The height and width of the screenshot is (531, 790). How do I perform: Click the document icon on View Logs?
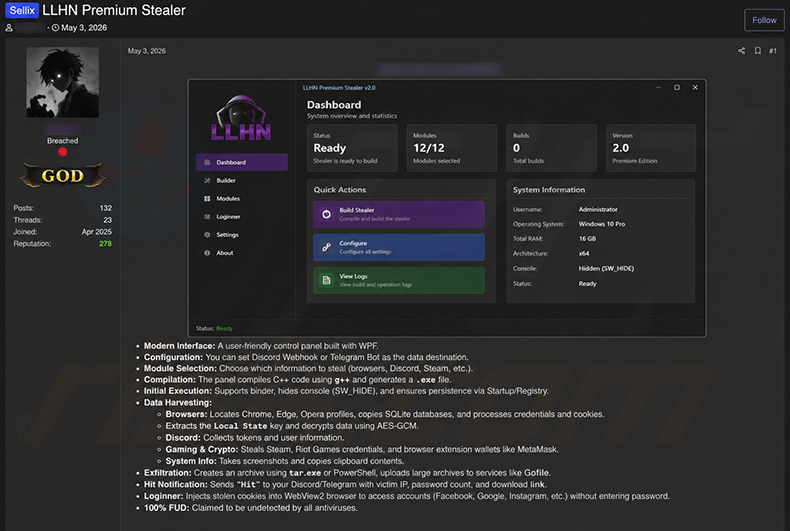coord(326,280)
